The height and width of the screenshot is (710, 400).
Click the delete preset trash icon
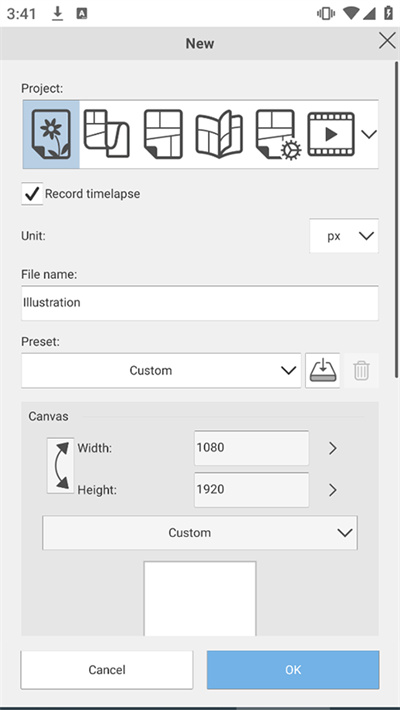[x=361, y=371]
